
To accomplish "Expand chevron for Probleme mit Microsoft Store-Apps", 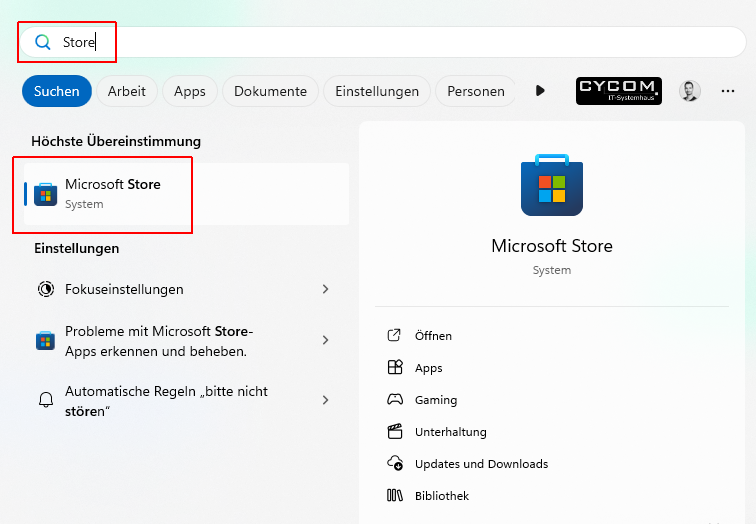I will click(x=325, y=340).
